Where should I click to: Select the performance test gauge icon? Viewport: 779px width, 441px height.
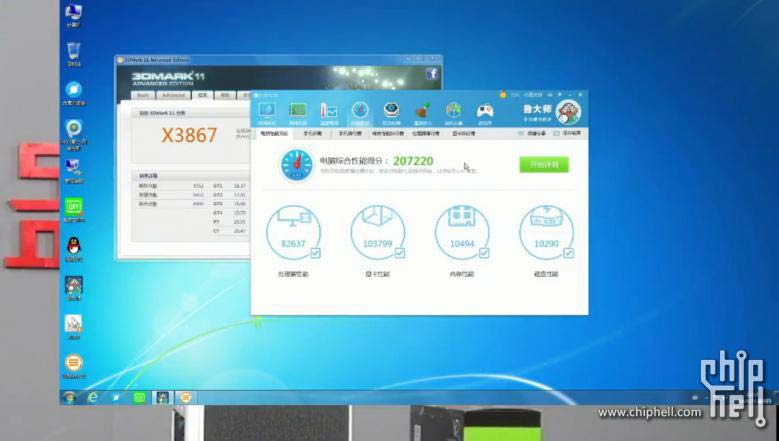click(x=360, y=111)
